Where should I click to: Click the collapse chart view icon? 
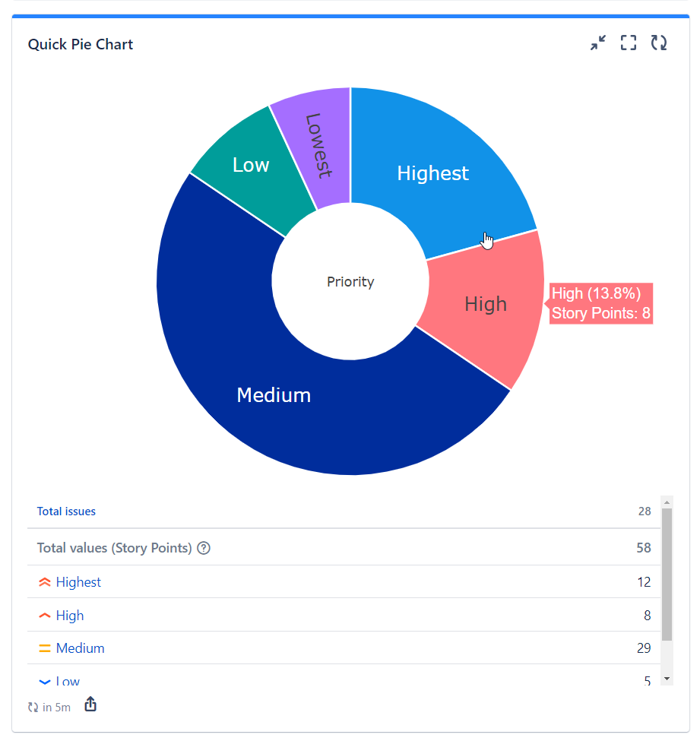[x=598, y=43]
